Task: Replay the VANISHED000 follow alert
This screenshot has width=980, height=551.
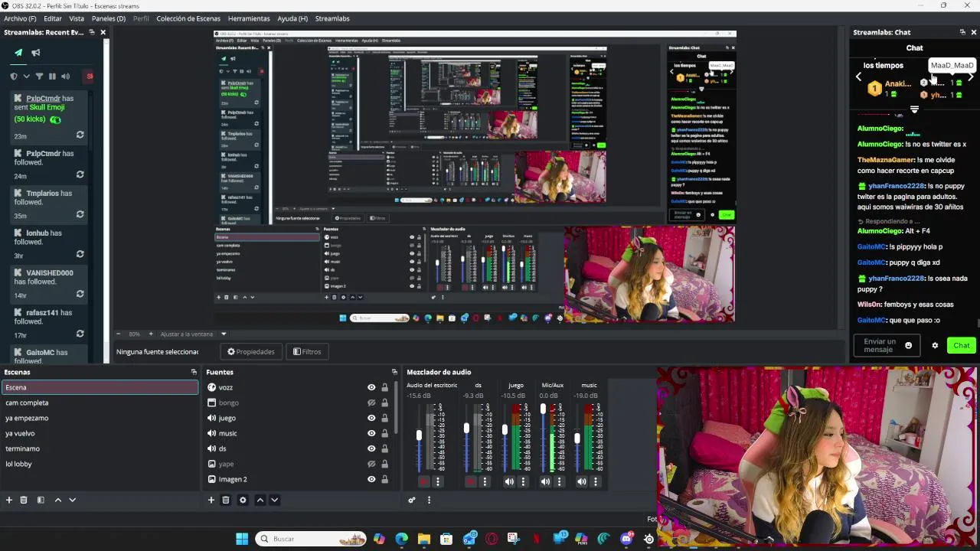Action: [x=80, y=294]
